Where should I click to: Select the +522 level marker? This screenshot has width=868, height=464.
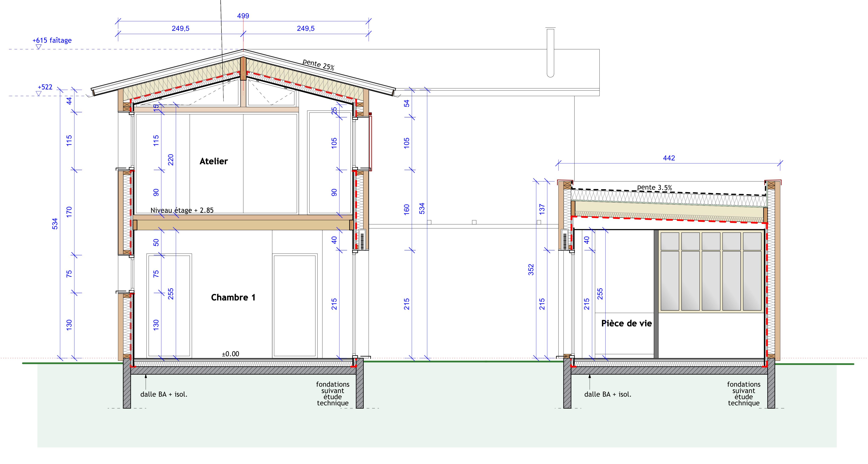pyautogui.click(x=45, y=87)
